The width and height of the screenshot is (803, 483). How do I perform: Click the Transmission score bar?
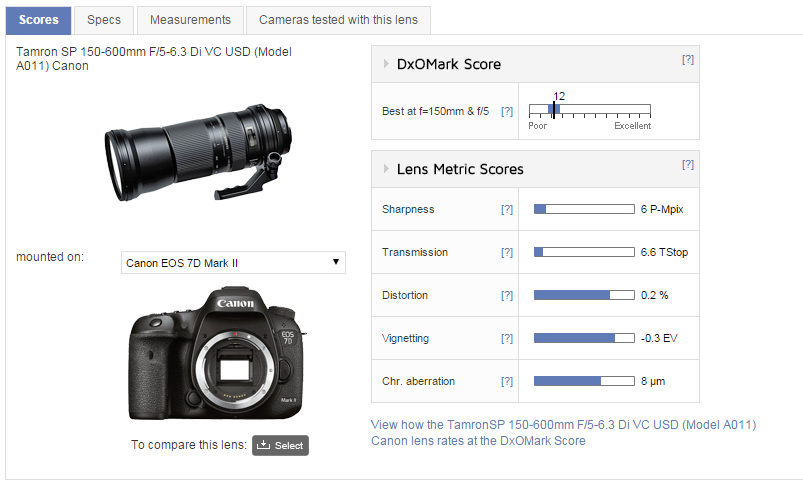coord(584,252)
